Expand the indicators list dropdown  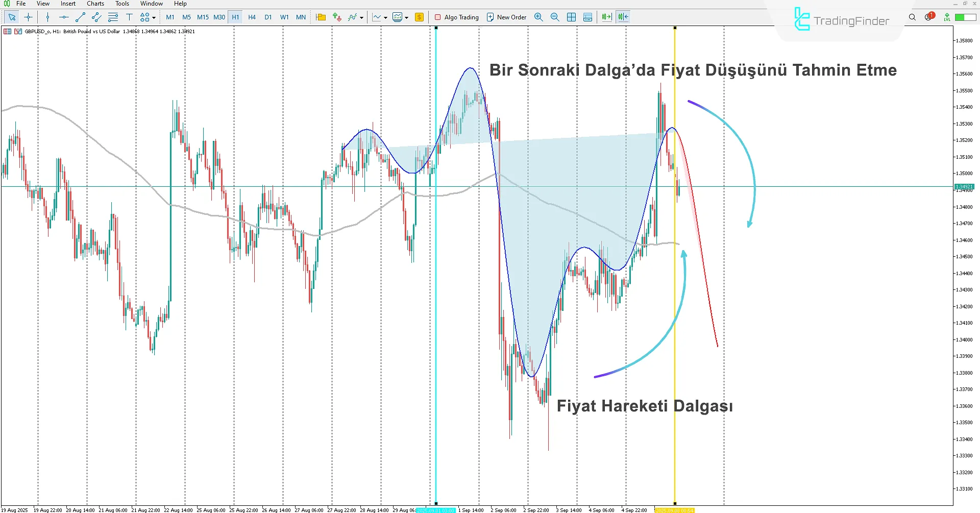click(361, 18)
